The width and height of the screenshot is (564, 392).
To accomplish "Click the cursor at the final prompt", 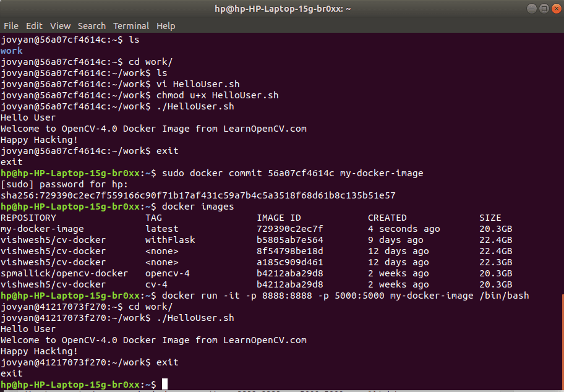I will coord(164,385).
